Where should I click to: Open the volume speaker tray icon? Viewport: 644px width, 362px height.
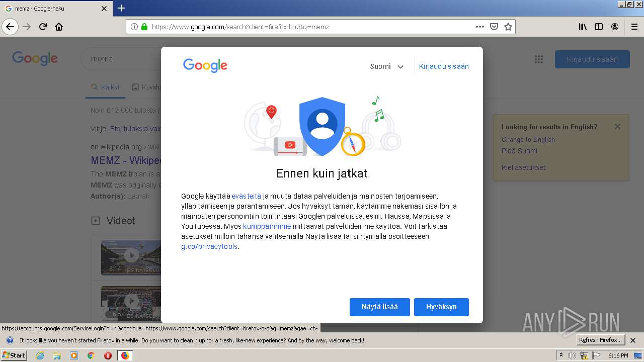tap(572, 355)
